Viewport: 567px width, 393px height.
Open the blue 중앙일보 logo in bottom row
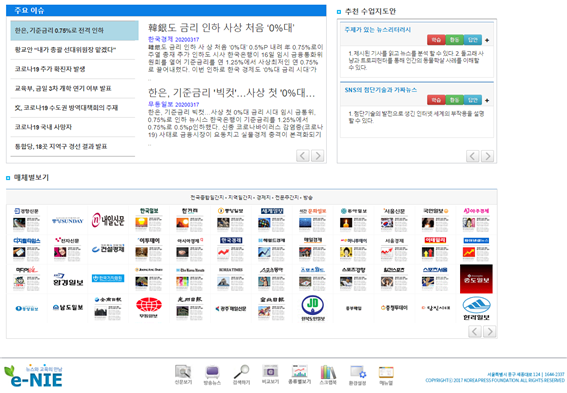click(27, 308)
